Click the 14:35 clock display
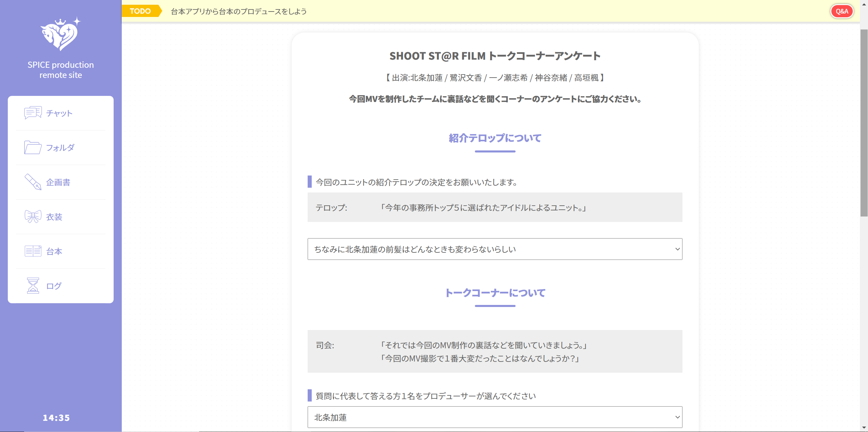The height and width of the screenshot is (432, 868). pos(56,418)
